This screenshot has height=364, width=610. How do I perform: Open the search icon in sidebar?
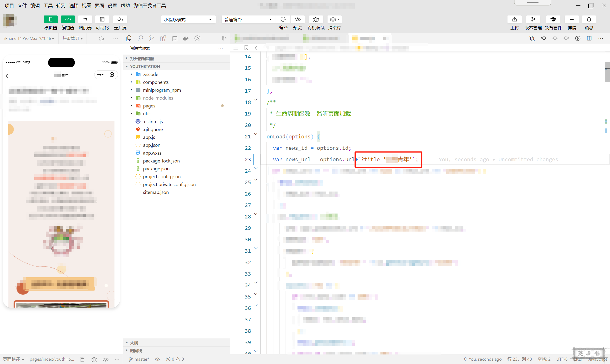(x=140, y=38)
